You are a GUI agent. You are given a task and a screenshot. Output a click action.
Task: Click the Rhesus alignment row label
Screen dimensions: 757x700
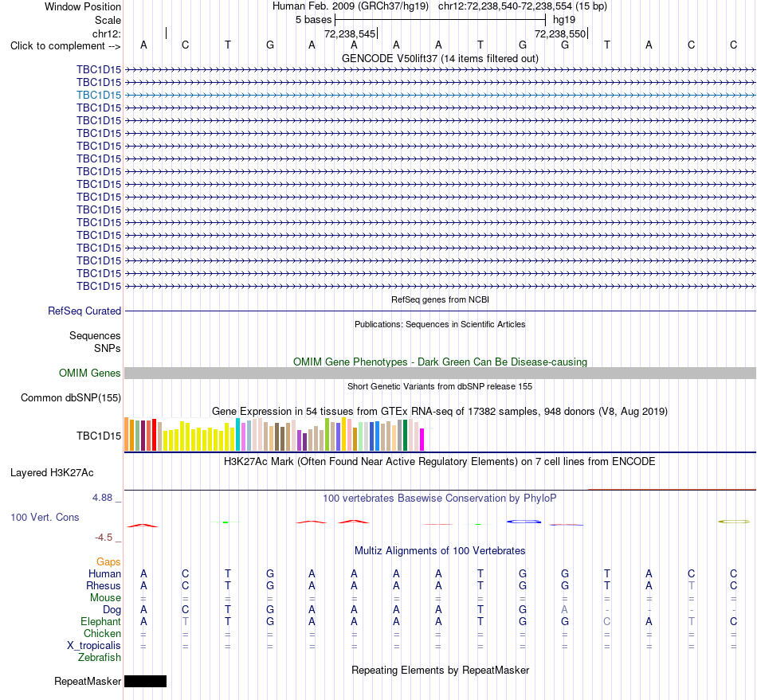[x=104, y=585]
